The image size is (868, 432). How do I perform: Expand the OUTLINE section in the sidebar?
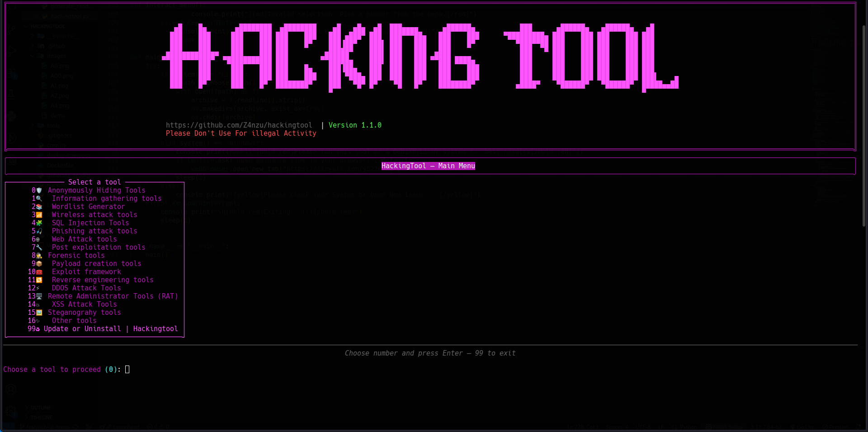pyautogui.click(x=40, y=408)
